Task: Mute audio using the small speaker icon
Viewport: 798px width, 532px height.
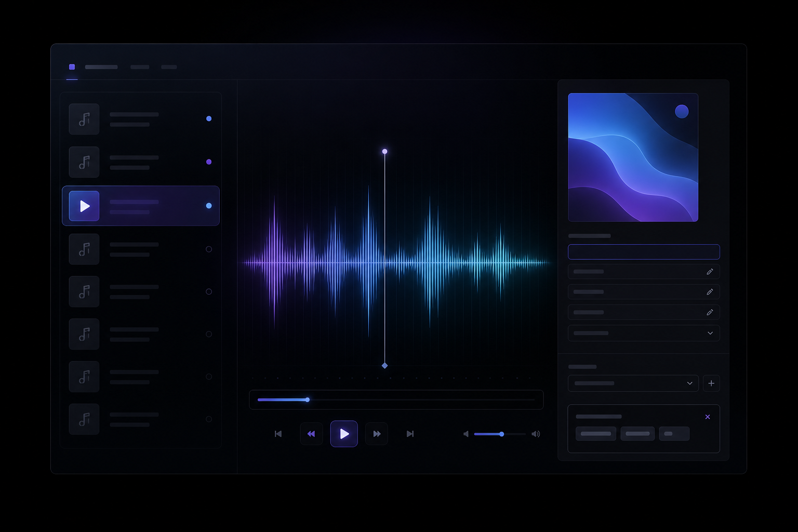Action: point(466,434)
